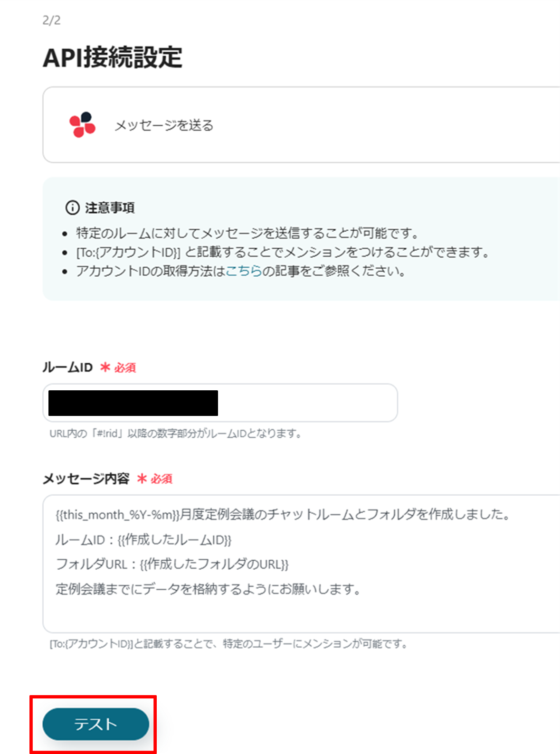Click the redacted room ID value

(x=133, y=403)
